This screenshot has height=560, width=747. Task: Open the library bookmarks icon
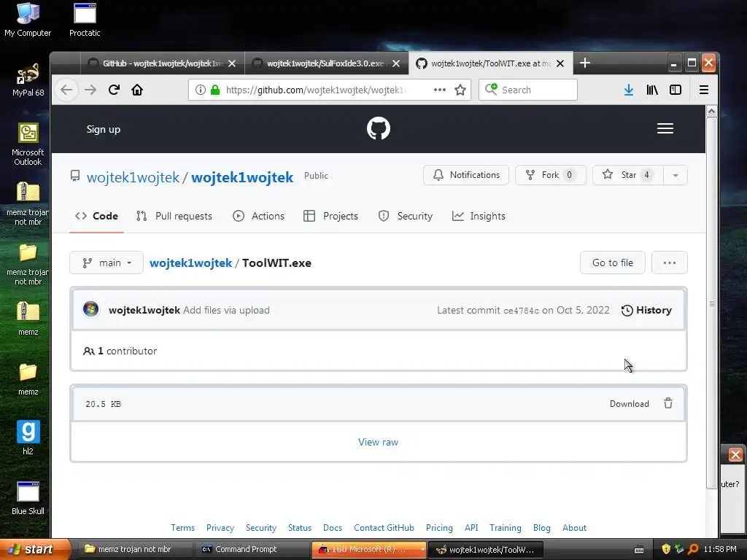pos(652,90)
